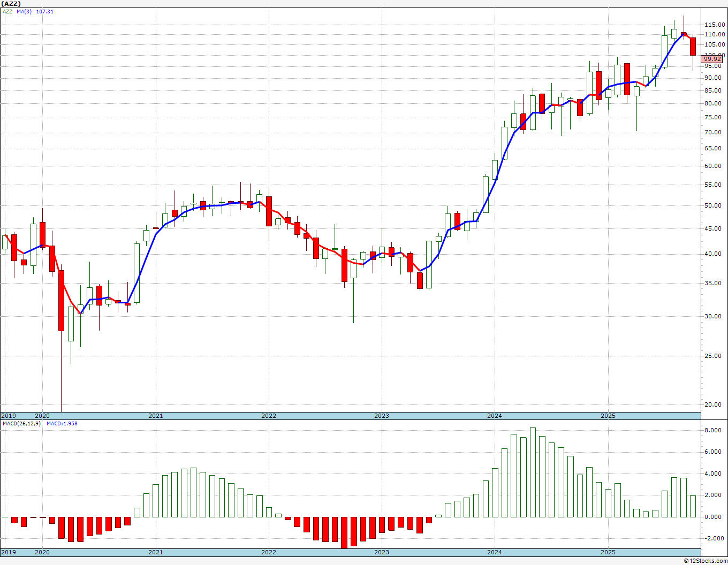The height and width of the screenshot is (565, 728).
Task: Select 2025 on the MACD panel time axis
Action: [x=608, y=552]
